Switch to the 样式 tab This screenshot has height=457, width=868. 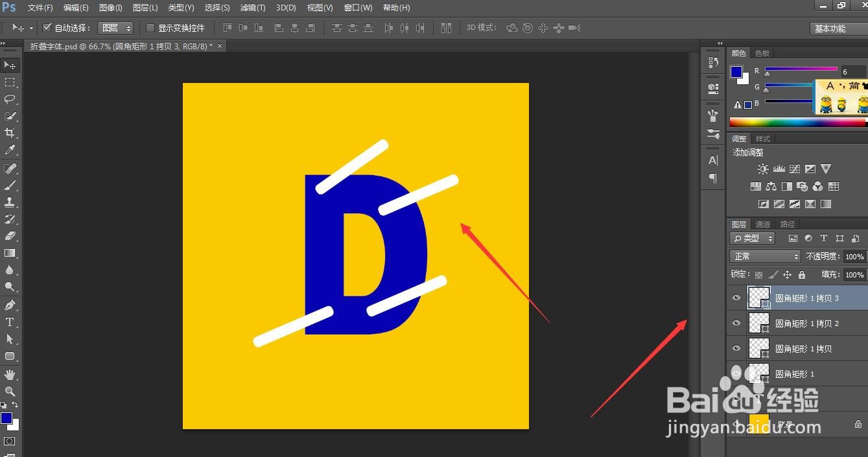tap(763, 139)
